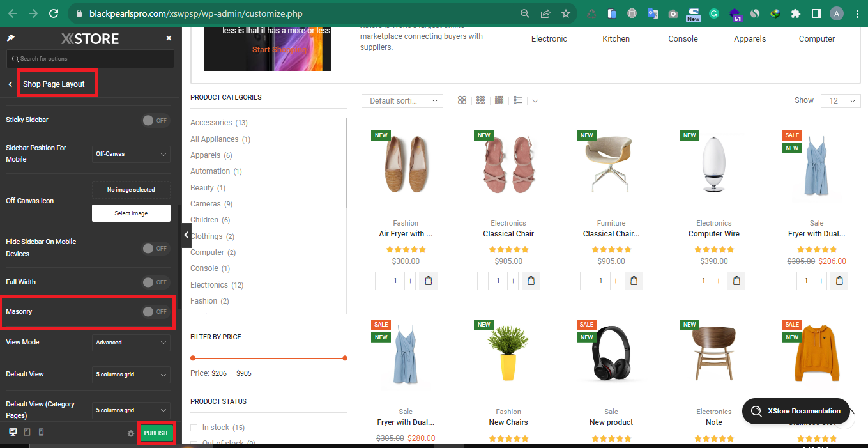This screenshot has height=448, width=868.
Task: Toggle Hide Sidebar On Mobile Devices
Action: click(155, 248)
